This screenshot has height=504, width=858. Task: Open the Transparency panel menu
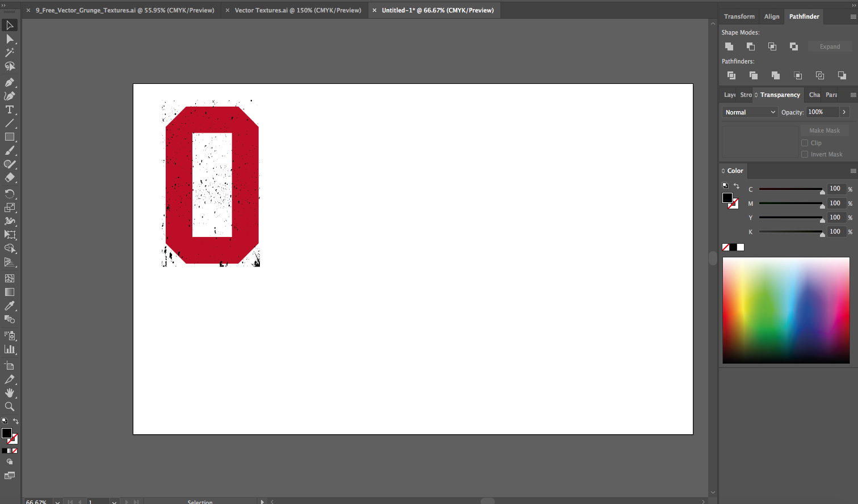point(853,95)
